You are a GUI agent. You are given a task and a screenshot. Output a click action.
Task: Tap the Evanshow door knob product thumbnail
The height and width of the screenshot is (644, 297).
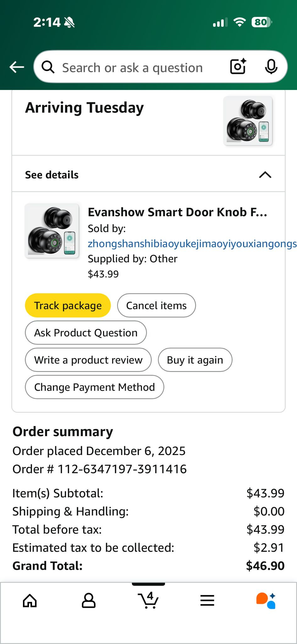pyautogui.click(x=52, y=231)
